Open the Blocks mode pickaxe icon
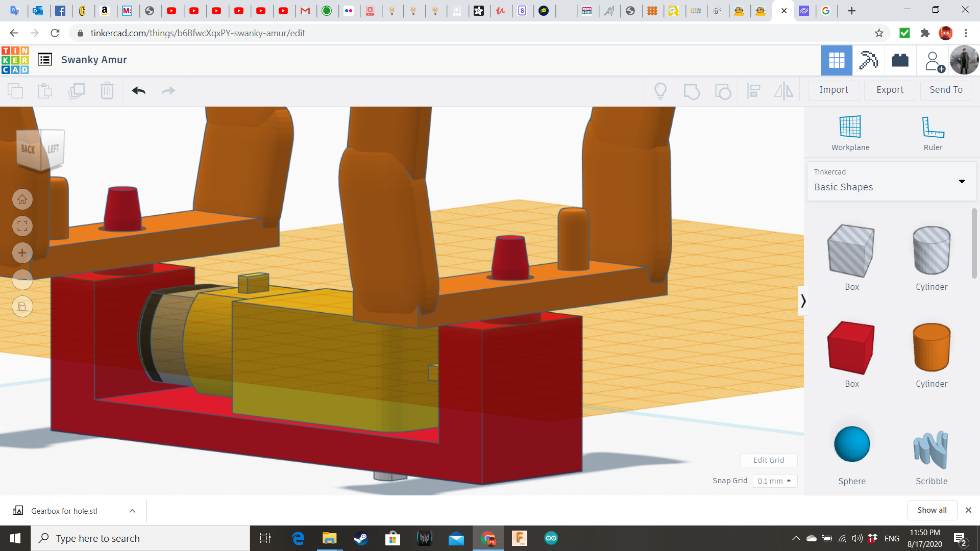Screen dimensions: 980x551 868,60
